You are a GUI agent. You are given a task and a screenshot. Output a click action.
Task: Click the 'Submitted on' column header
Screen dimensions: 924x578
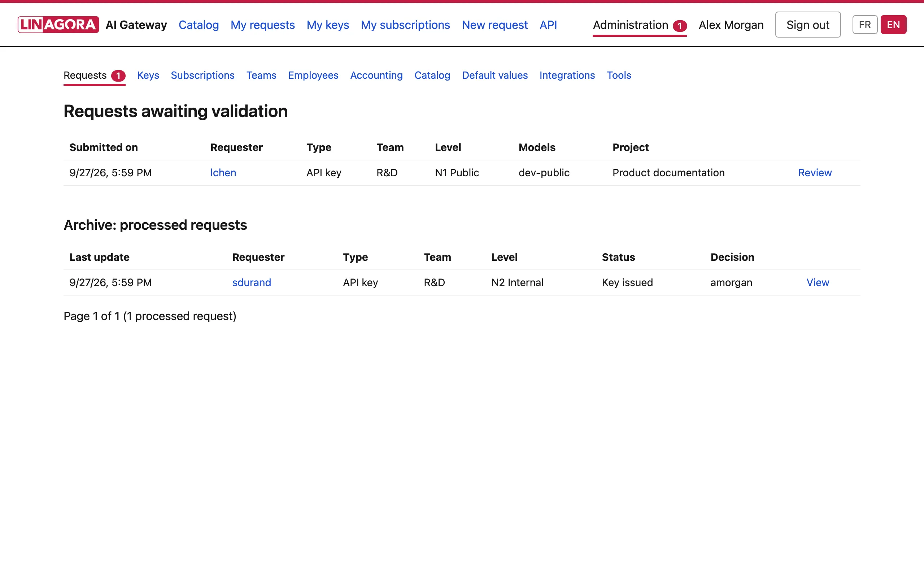tap(104, 147)
